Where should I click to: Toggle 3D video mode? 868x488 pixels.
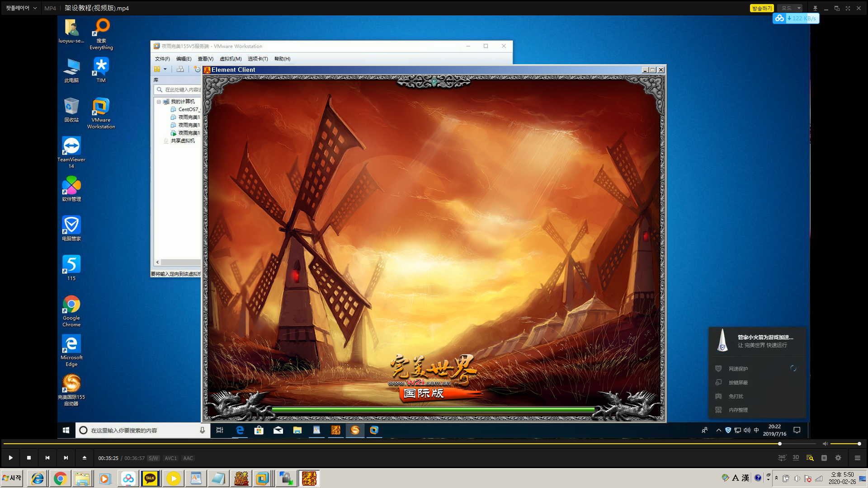(x=796, y=458)
